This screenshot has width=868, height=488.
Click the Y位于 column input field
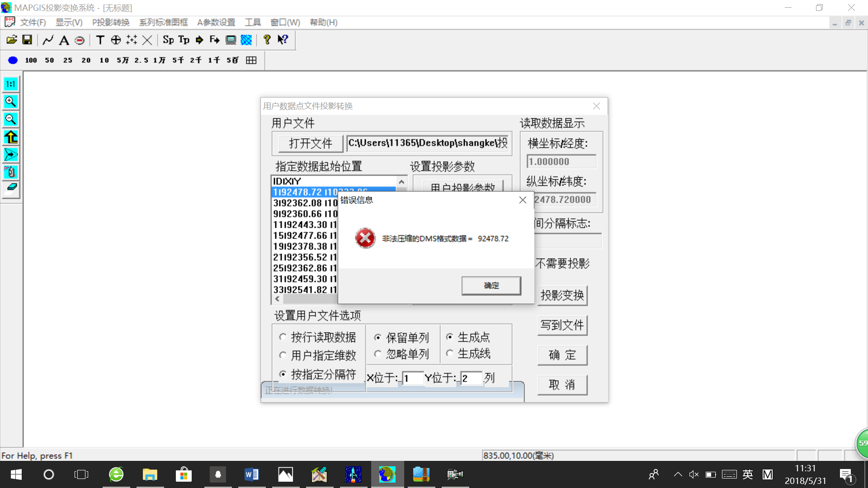(x=471, y=378)
